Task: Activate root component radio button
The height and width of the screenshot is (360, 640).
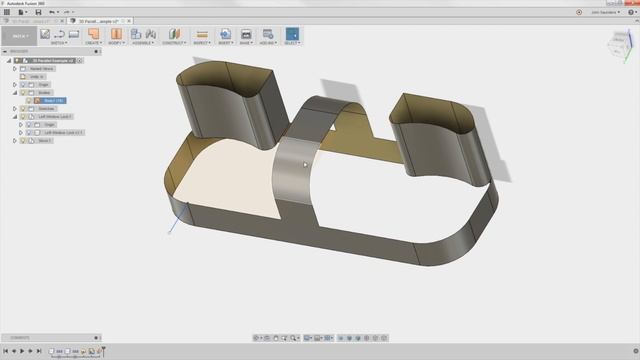Action: tap(80, 60)
